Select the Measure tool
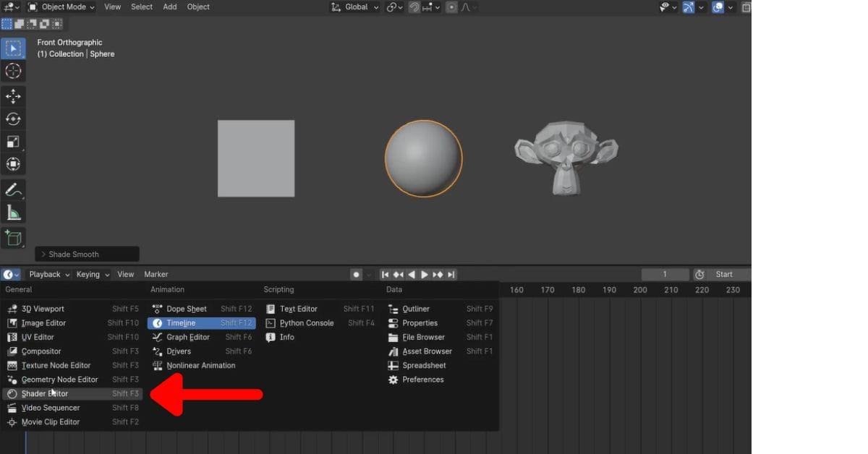Image resolution: width=868 pixels, height=454 pixels. [x=14, y=212]
